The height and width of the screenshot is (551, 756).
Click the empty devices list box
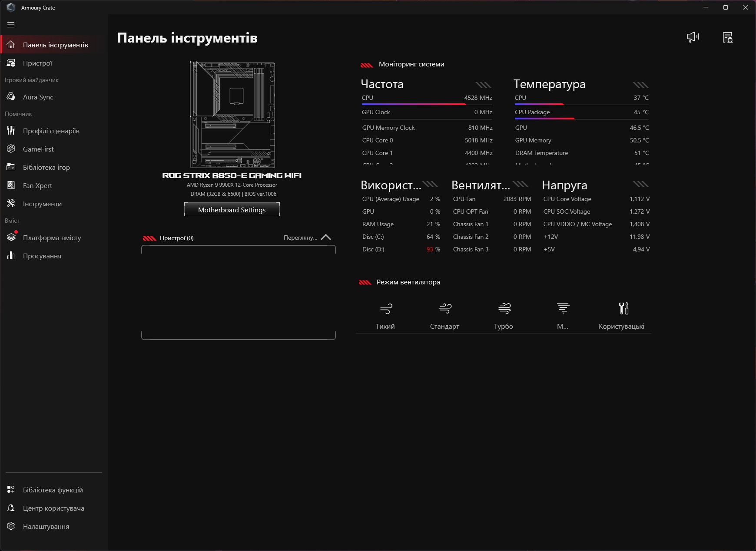point(239,292)
